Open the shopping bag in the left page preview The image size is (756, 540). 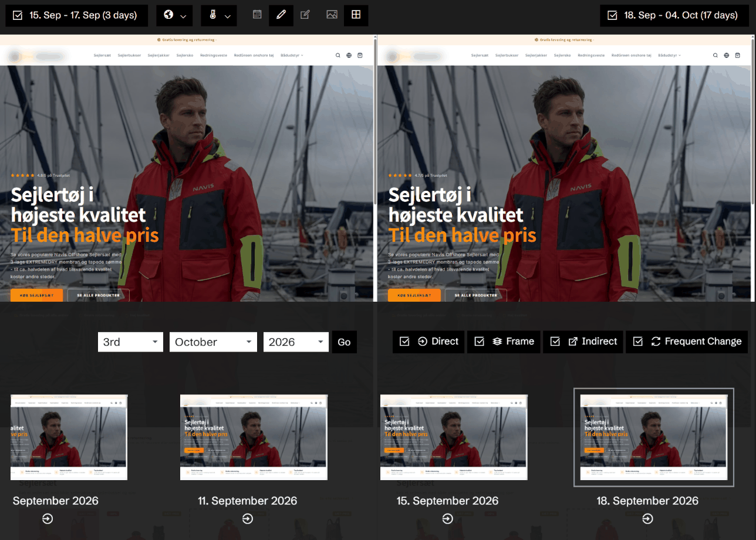click(360, 55)
